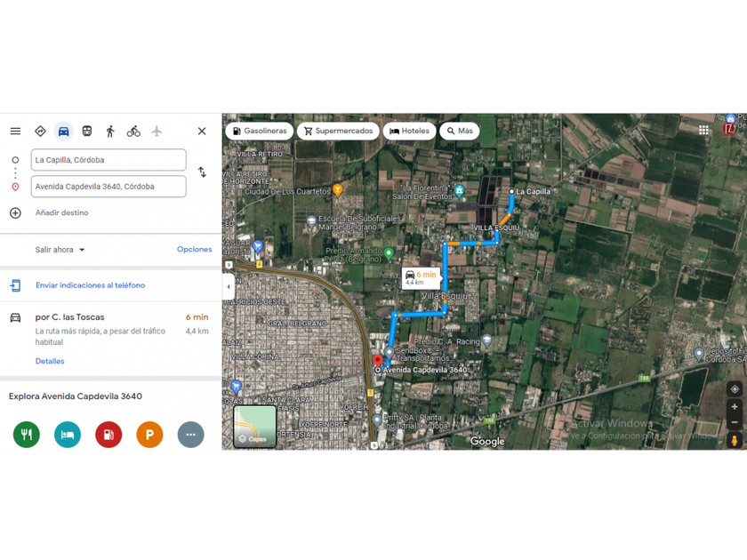Click Pritty SA Planta Industrial marker
The width and height of the screenshot is (747, 560).
pyautogui.click(x=377, y=420)
